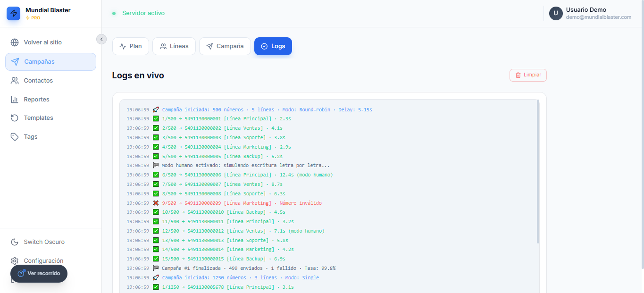Click the rocket icon on the 500 números log
644x293 pixels.
click(156, 109)
